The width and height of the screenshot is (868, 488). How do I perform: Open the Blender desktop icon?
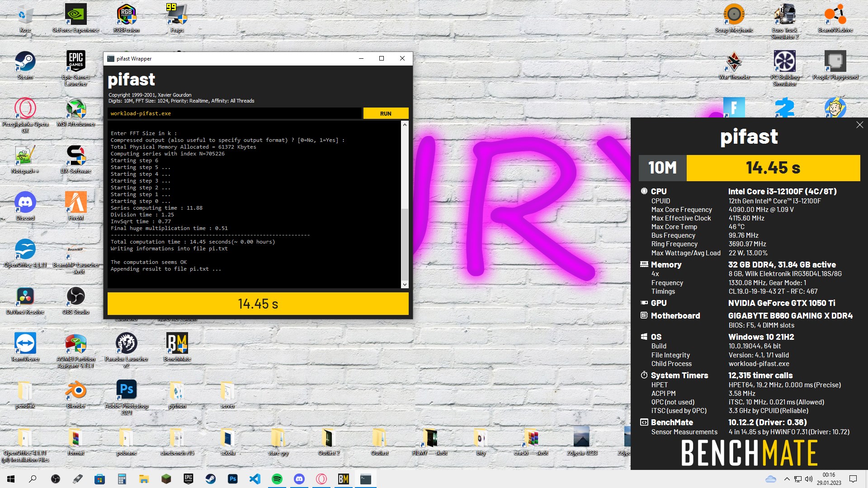[76, 394]
